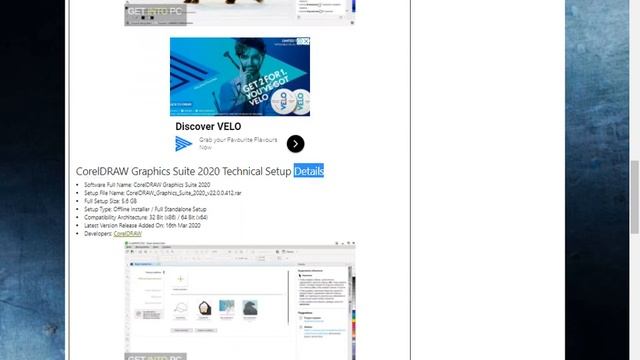Open the VELO banner ad image
640x360 pixels.
point(240,77)
